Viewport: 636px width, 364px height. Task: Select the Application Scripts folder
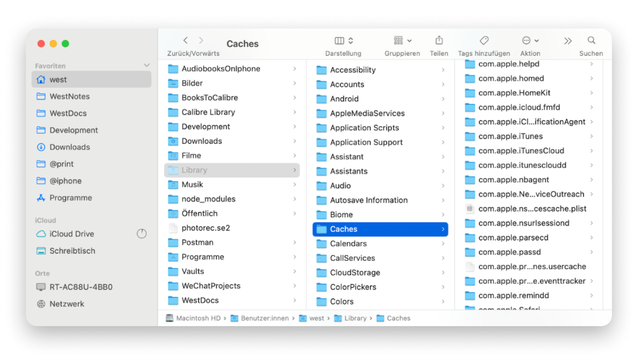tap(380, 128)
